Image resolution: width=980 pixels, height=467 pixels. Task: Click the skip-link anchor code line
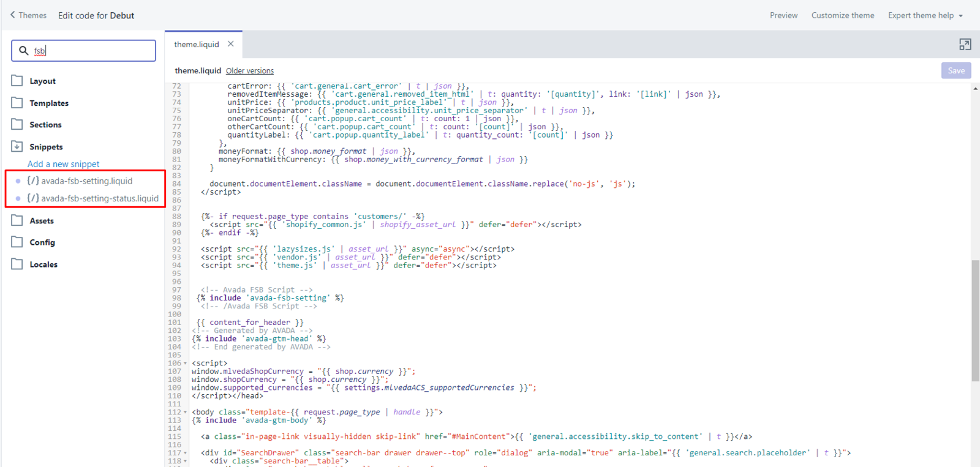tap(477, 437)
